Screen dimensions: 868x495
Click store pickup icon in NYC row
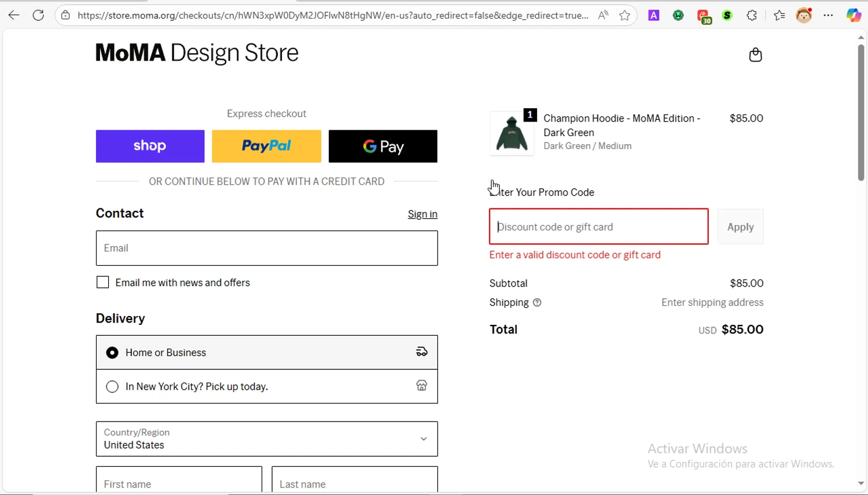(422, 386)
